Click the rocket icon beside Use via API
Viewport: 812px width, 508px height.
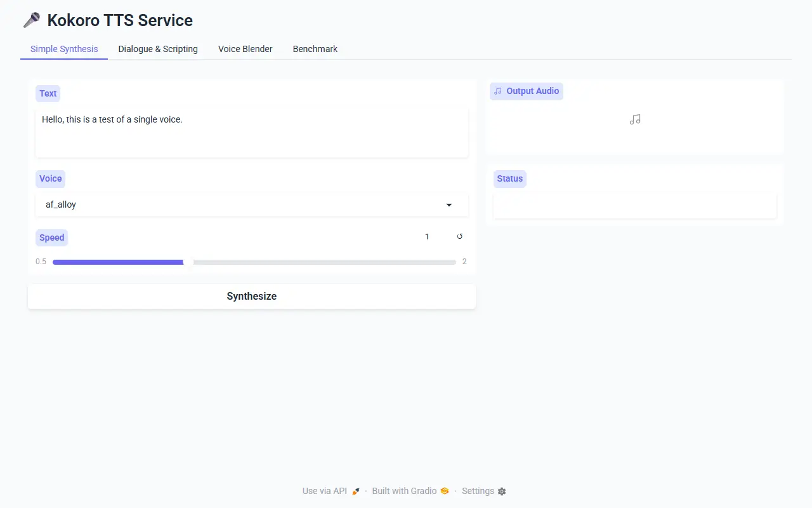click(x=356, y=491)
